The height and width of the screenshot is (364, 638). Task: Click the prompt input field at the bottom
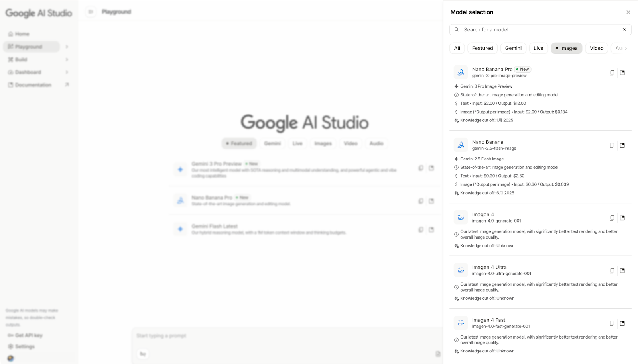pyautogui.click(x=279, y=336)
